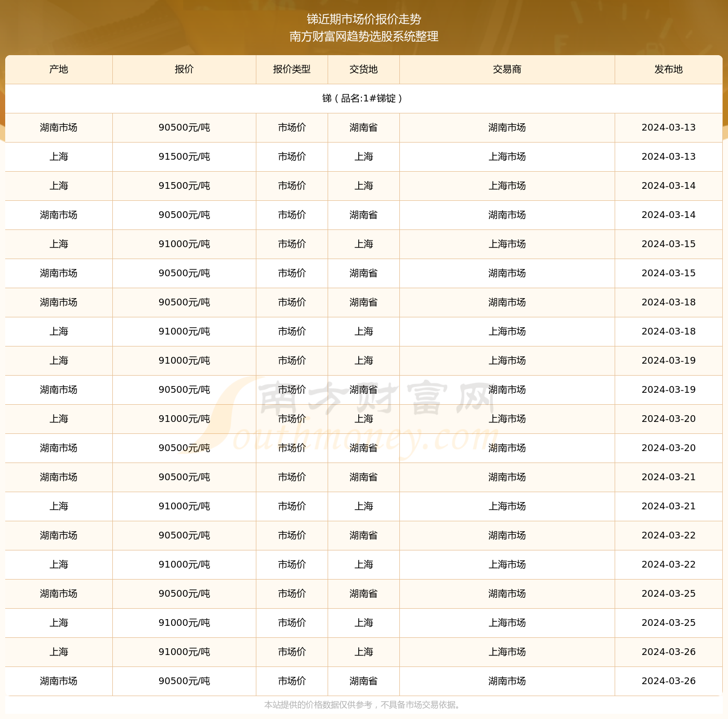This screenshot has width=728, height=719.
Task: Click date 2024-03-13 in the 上海 row
Action: [x=668, y=157]
